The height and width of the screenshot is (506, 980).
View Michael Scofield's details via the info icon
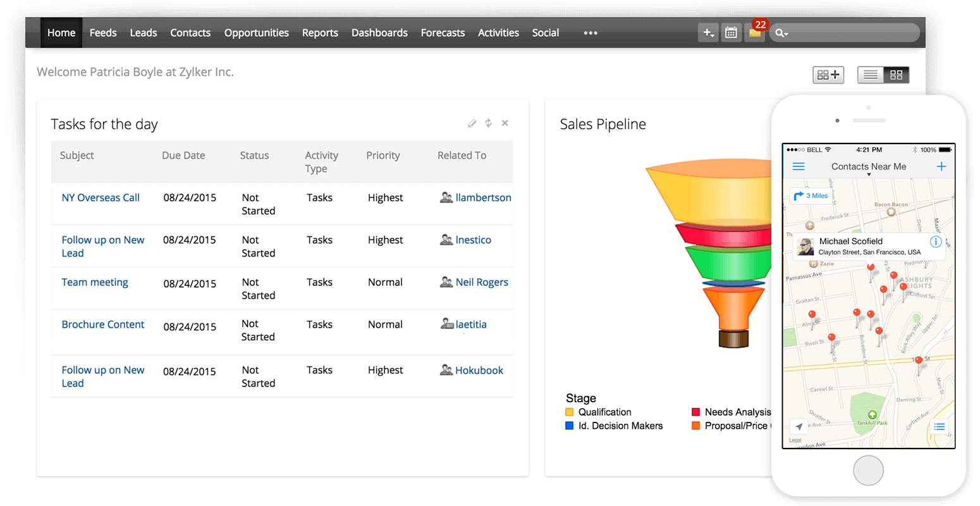pos(936,242)
